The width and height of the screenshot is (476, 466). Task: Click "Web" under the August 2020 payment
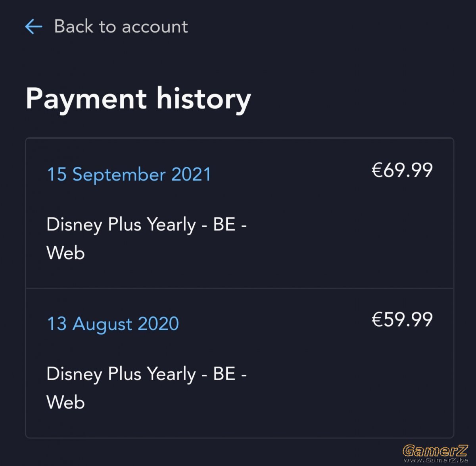[x=65, y=402]
